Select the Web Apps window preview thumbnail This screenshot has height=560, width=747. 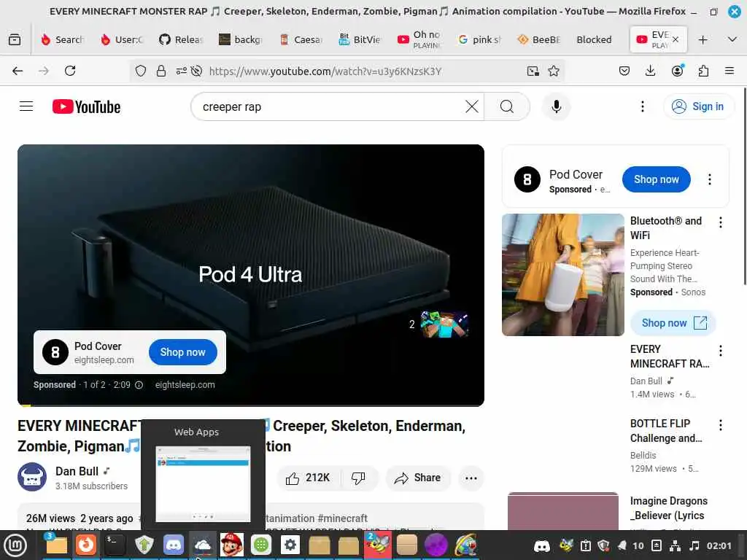[x=203, y=484]
